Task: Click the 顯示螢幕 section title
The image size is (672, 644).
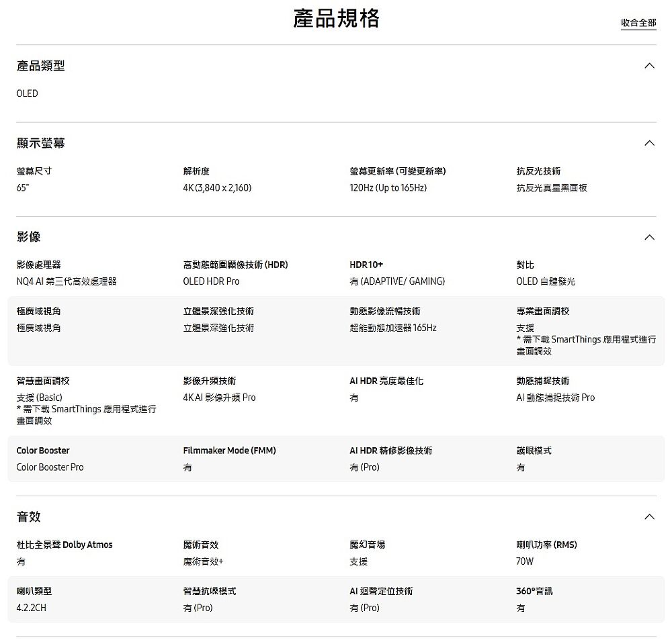Action: click(x=41, y=143)
